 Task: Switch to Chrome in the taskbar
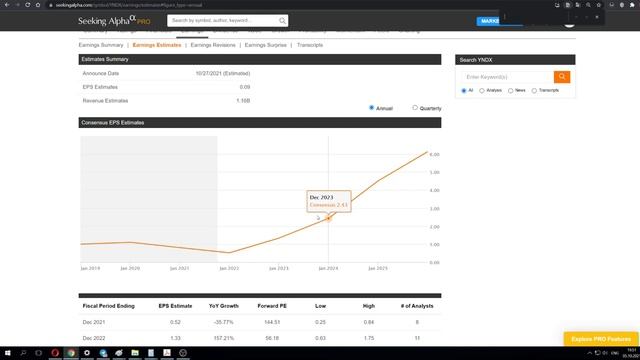[71, 353]
